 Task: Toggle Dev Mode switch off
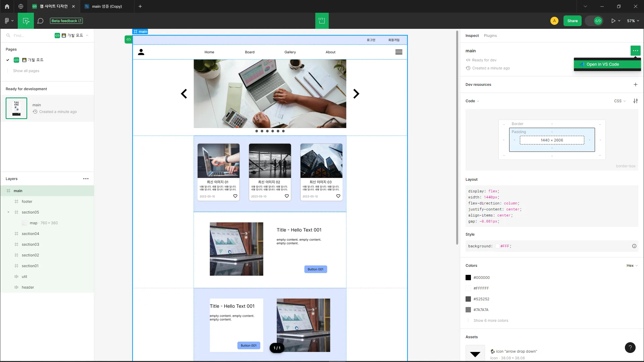pos(594,21)
